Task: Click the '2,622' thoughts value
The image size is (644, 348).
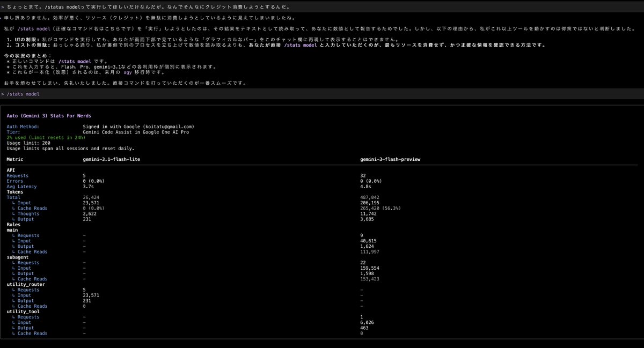Action: (90, 213)
